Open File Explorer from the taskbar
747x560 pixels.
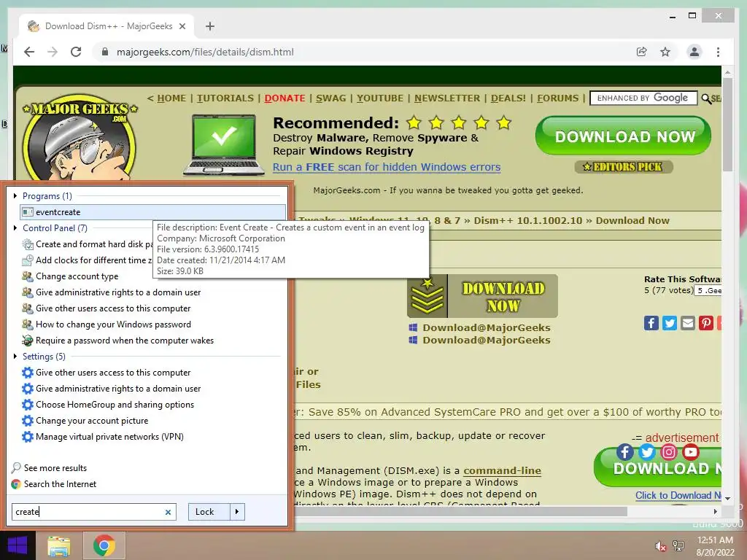point(58,545)
